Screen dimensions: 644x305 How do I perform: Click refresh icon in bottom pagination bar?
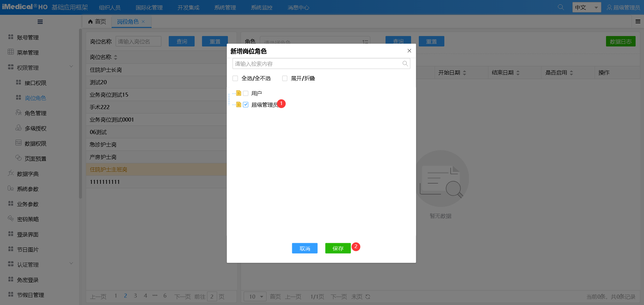click(x=368, y=297)
